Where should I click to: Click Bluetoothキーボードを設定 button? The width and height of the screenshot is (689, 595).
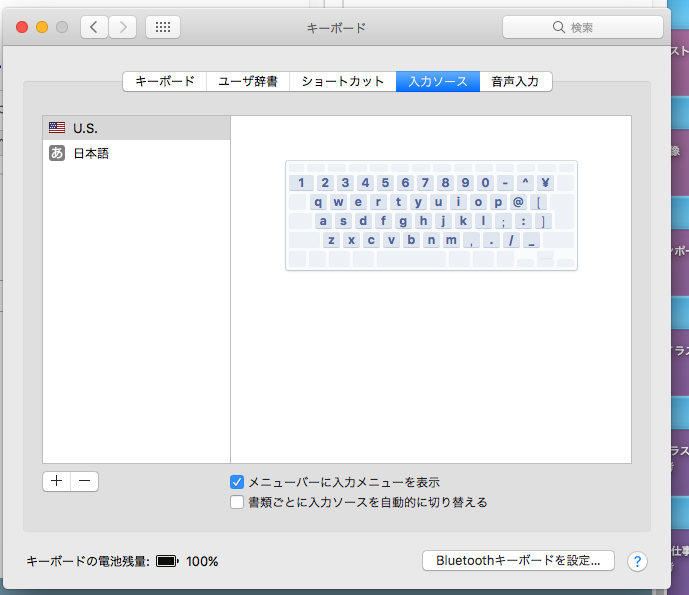[517, 561]
